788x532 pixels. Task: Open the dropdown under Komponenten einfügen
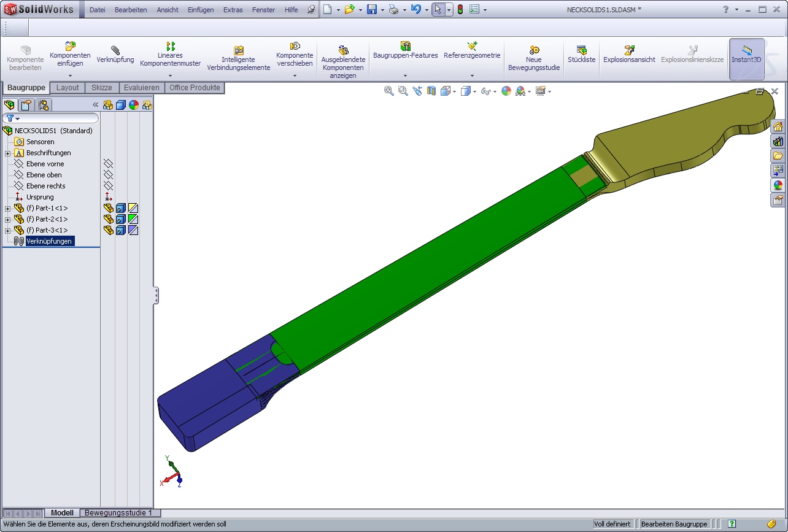[70, 75]
